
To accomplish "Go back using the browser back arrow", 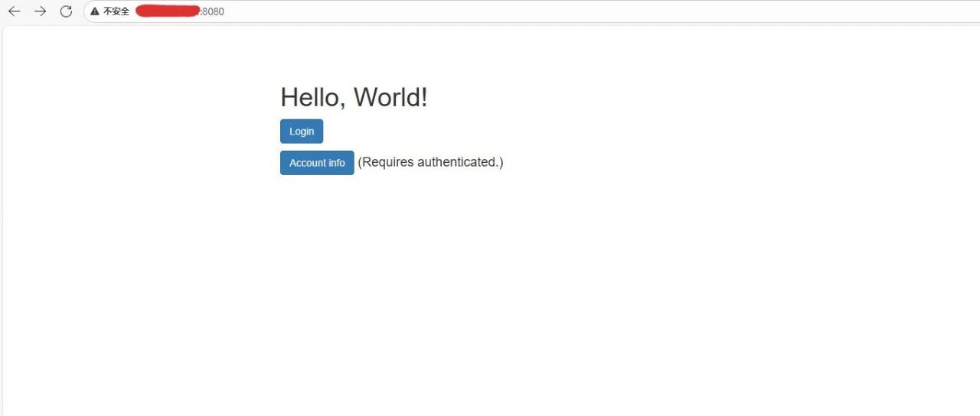I will [15, 11].
